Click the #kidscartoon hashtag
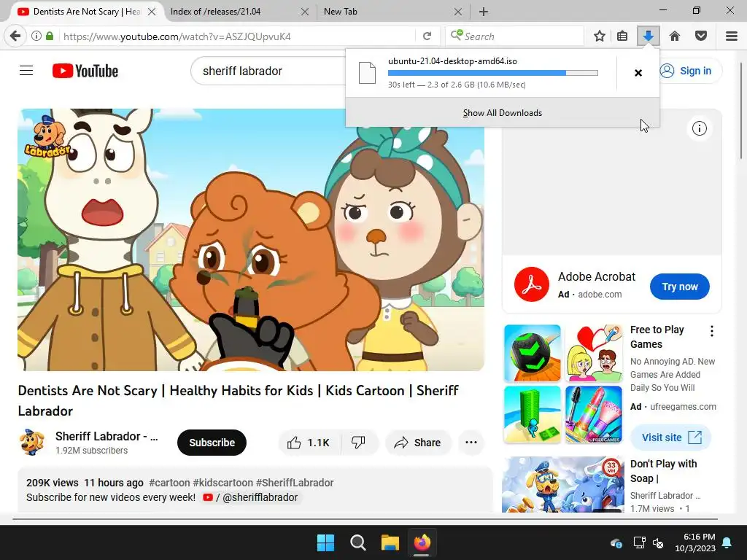Viewport: 747px width, 560px height. [x=222, y=483]
